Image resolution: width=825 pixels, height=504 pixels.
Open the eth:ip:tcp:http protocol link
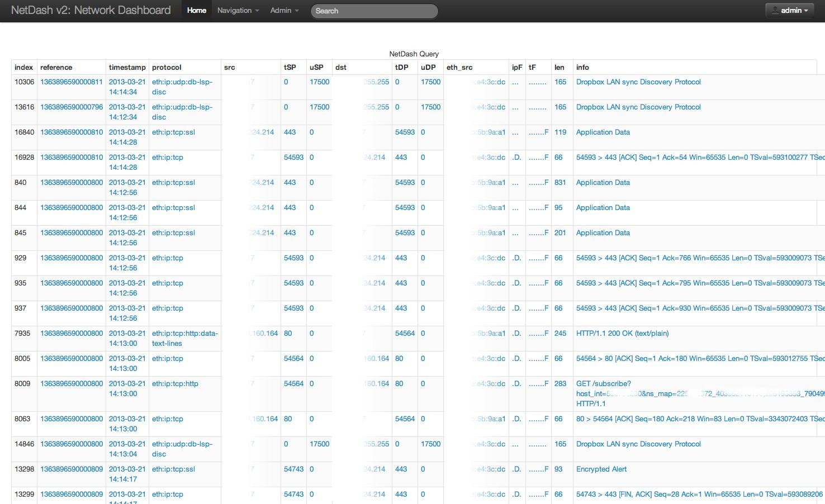[174, 383]
